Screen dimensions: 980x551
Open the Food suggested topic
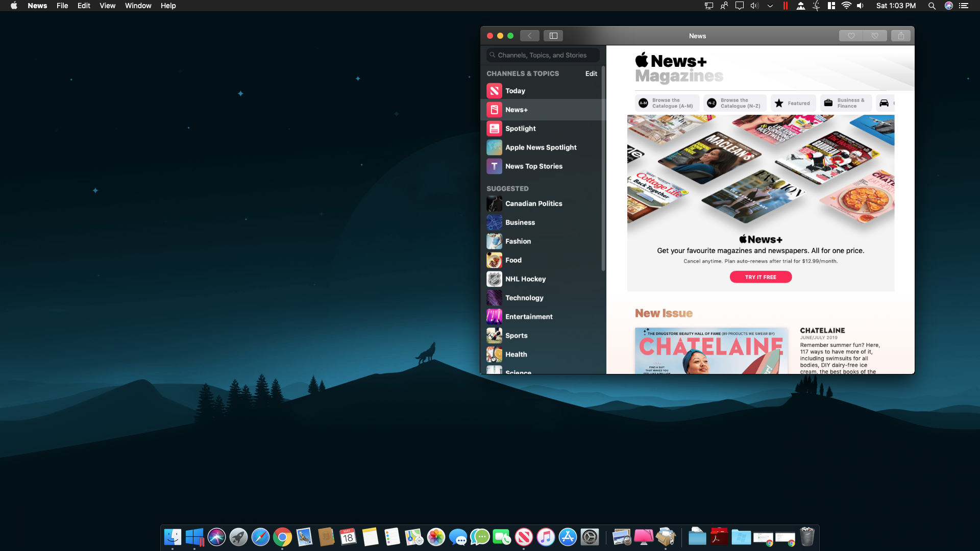543,260
